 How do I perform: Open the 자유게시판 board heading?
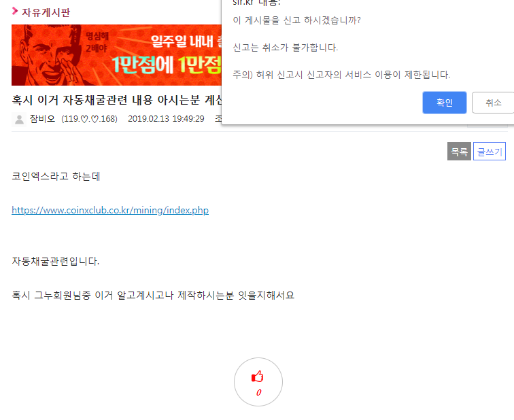tap(46, 12)
